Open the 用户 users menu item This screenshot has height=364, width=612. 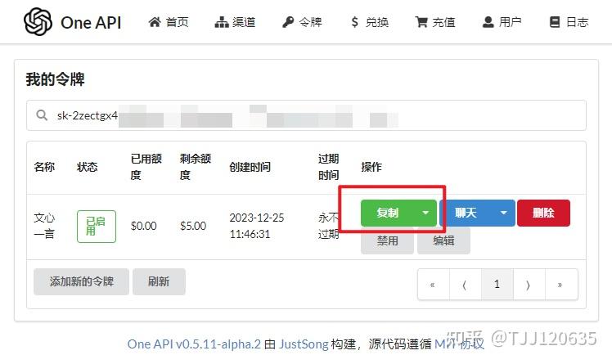(x=502, y=22)
